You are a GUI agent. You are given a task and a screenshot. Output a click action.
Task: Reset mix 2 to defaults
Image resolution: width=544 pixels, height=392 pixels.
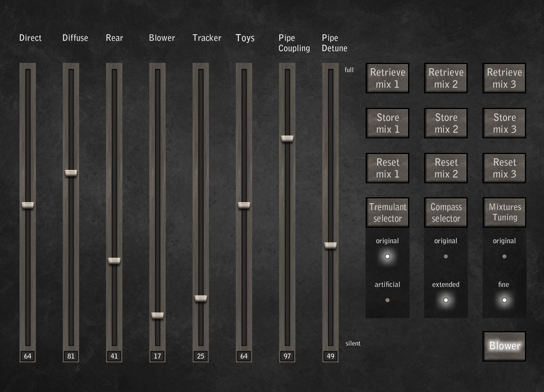pos(446,168)
